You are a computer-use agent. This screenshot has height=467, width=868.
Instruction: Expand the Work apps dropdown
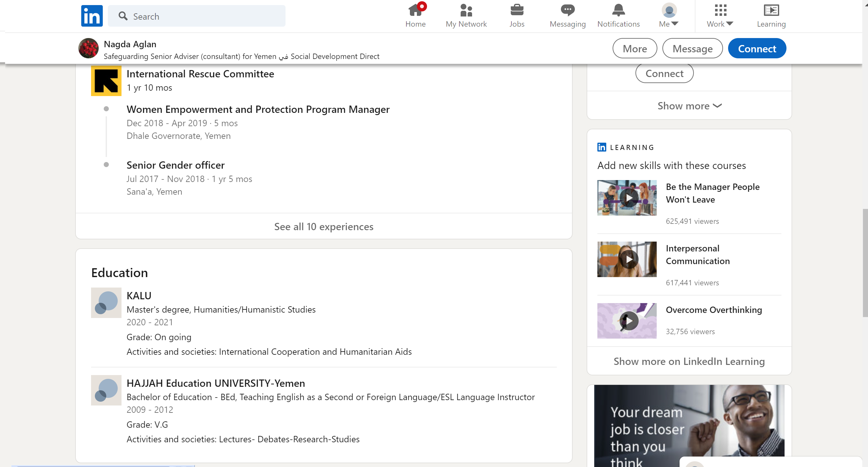(x=720, y=16)
